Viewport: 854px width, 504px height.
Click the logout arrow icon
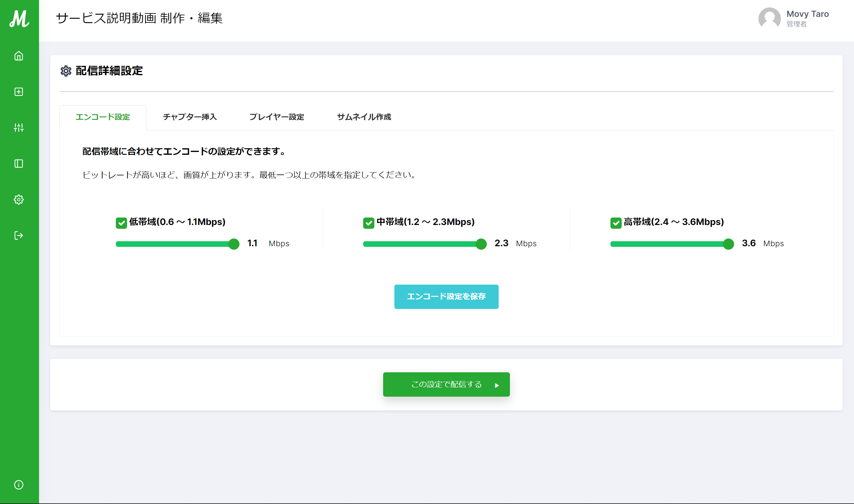coord(19,235)
